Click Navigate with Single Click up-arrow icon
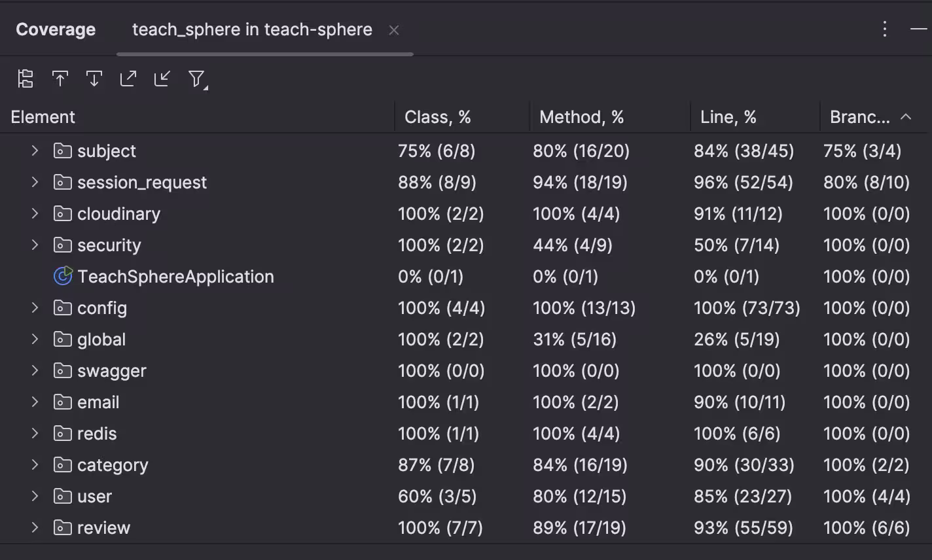 click(x=60, y=79)
